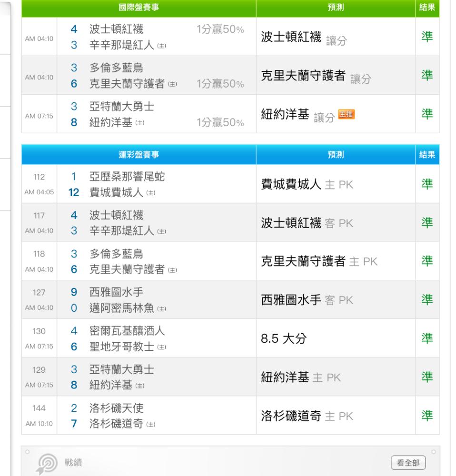Click 洛杉磯天使 in game 144
The height and width of the screenshot is (476, 456).
pyautogui.click(x=116, y=408)
